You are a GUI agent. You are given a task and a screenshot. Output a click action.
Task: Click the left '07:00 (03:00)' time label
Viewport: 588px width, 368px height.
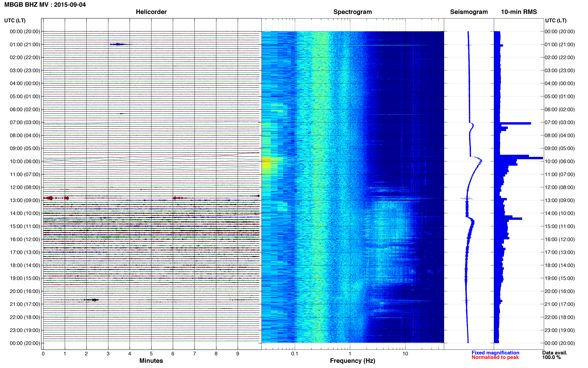pyautogui.click(x=25, y=122)
